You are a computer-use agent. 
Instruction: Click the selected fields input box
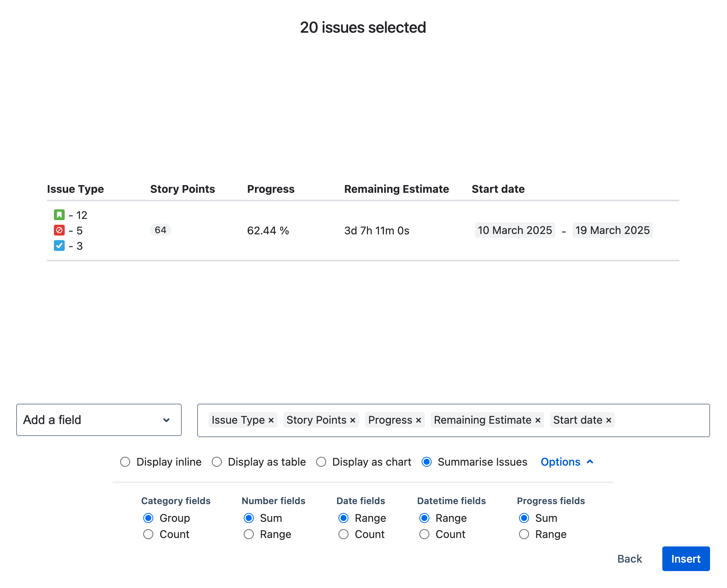pyautogui.click(x=453, y=420)
